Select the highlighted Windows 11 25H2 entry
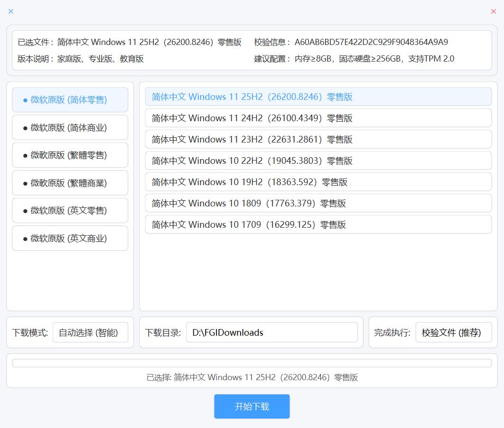The width and height of the screenshot is (504, 428). [x=318, y=97]
